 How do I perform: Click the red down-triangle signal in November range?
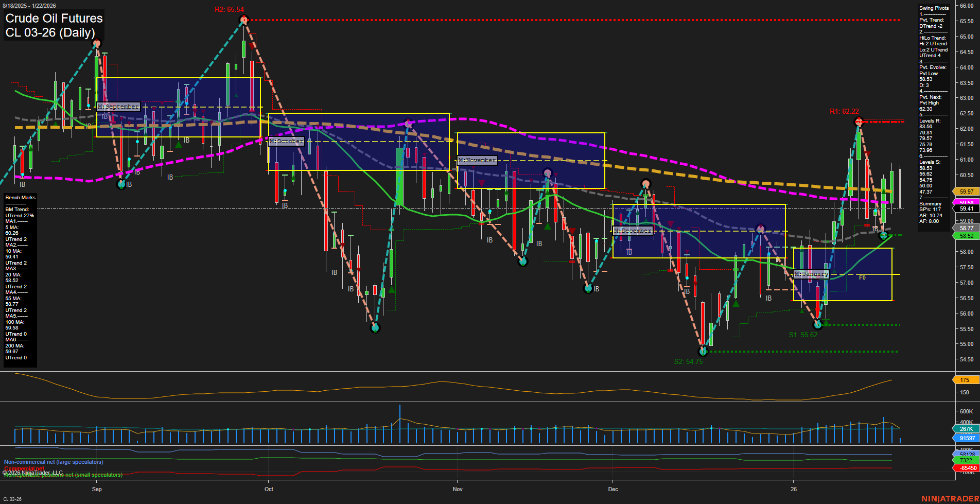(482, 184)
